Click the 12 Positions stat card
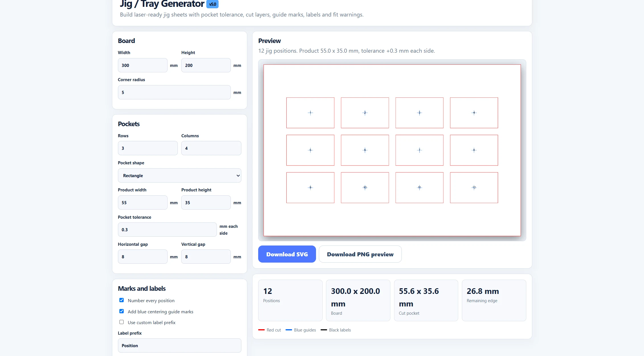Screen dimensions: 644x356 tap(290, 300)
